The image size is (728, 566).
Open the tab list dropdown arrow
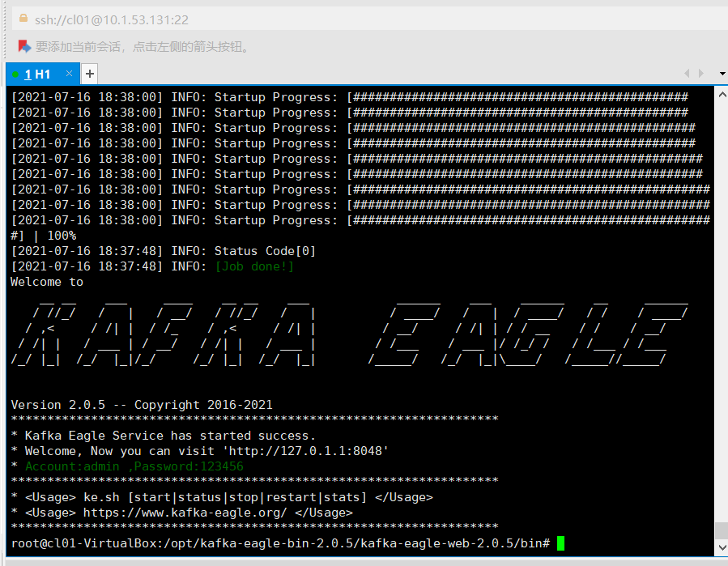point(722,74)
